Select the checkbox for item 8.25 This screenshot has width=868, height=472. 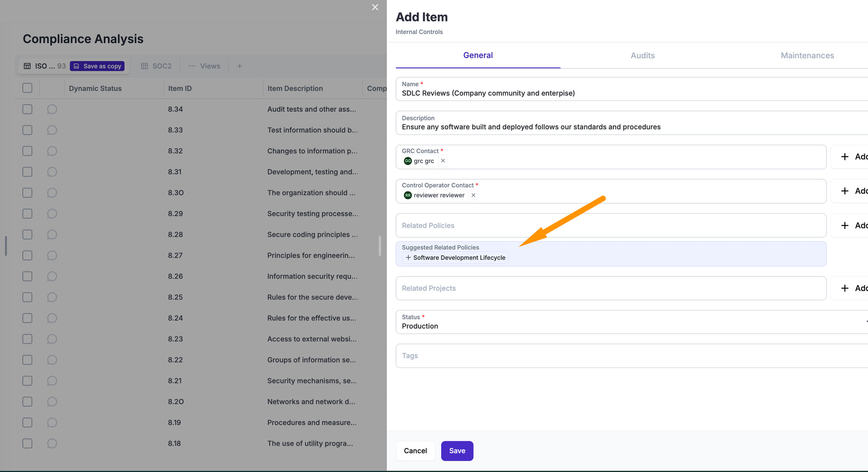28,297
